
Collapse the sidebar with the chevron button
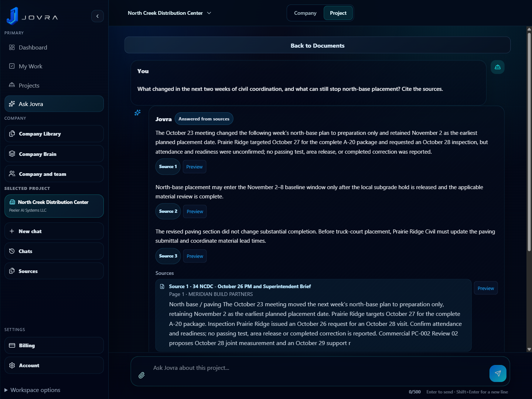(98, 16)
